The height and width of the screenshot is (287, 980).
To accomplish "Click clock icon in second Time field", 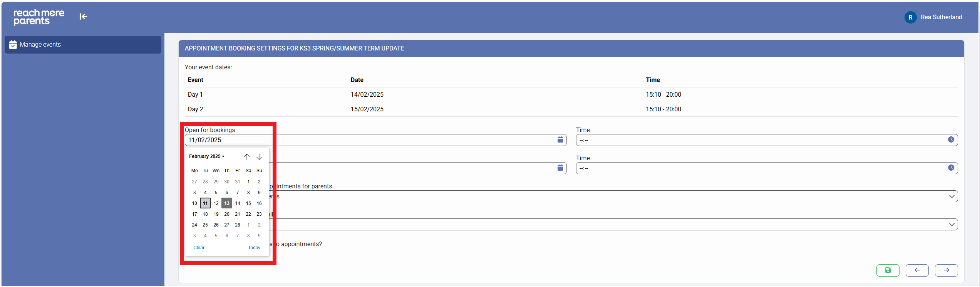I will (951, 168).
